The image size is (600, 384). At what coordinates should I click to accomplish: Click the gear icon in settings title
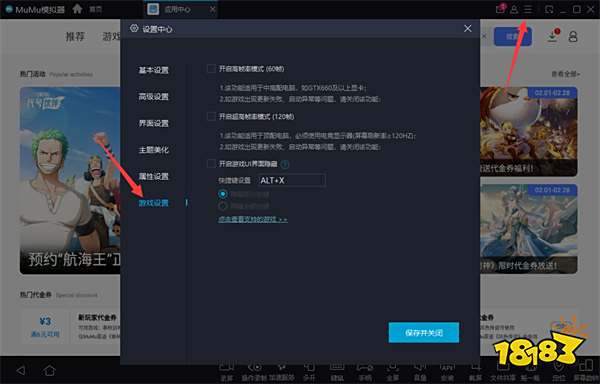pyautogui.click(x=134, y=28)
